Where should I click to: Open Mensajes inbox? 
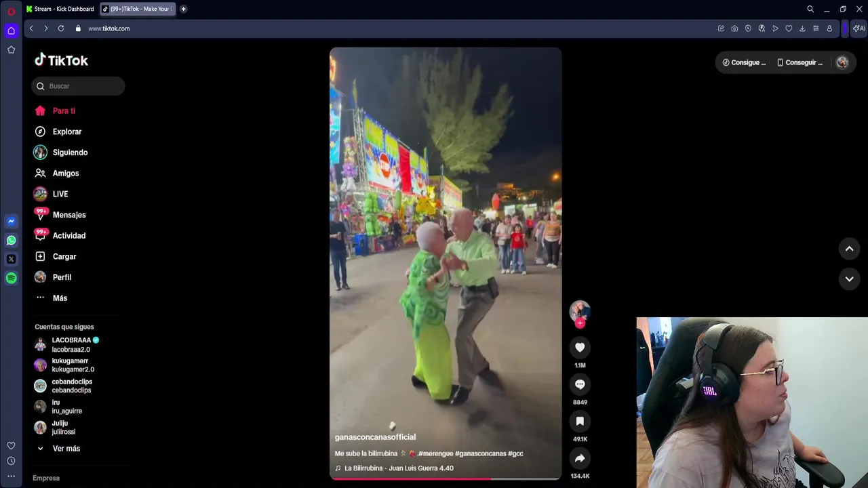[60, 215]
